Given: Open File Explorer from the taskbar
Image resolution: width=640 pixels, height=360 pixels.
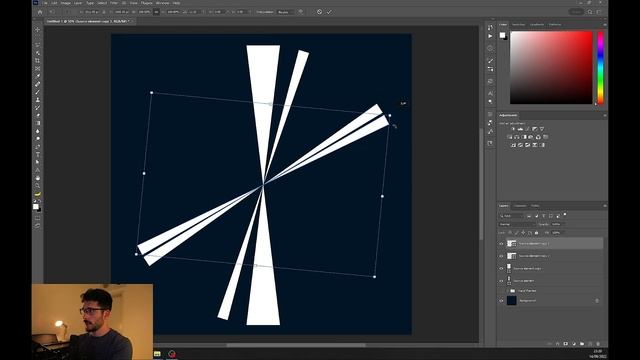Looking at the screenshot, I should pos(157,354).
